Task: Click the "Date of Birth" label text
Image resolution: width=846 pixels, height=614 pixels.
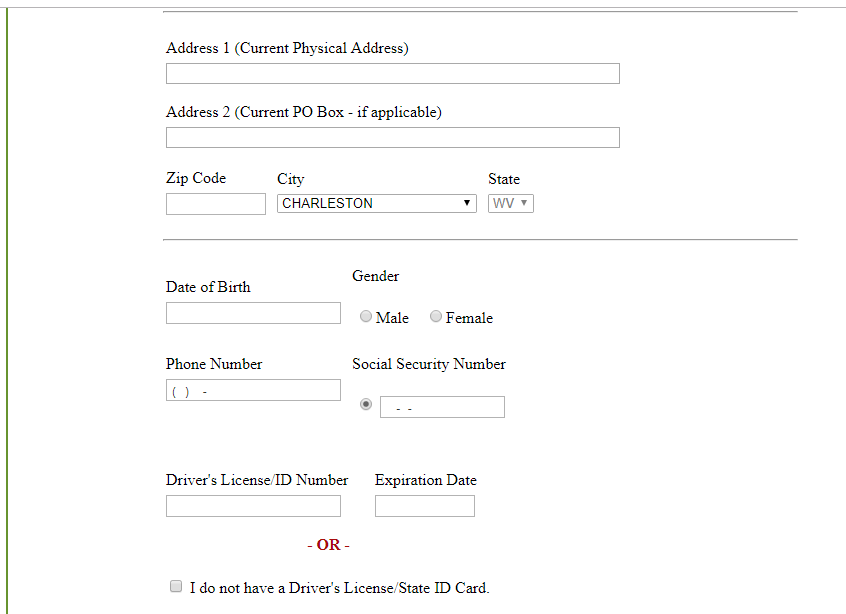Action: tap(208, 287)
